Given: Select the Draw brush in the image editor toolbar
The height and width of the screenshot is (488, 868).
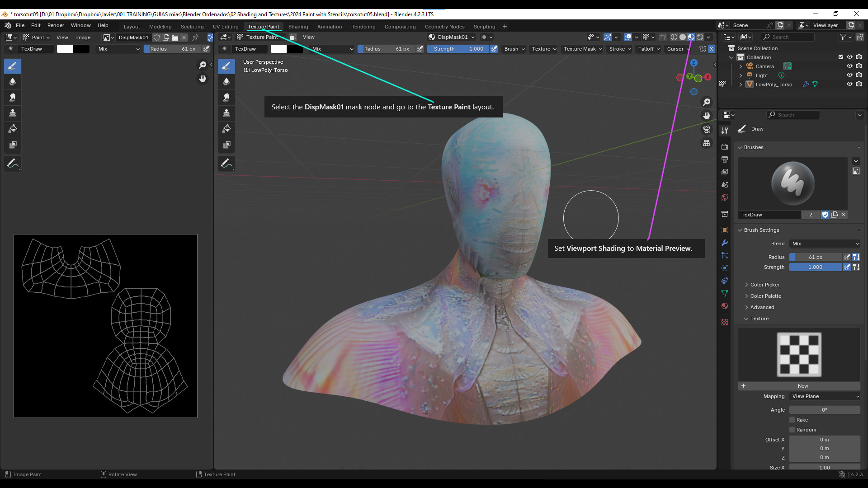Looking at the screenshot, I should pos(13,66).
